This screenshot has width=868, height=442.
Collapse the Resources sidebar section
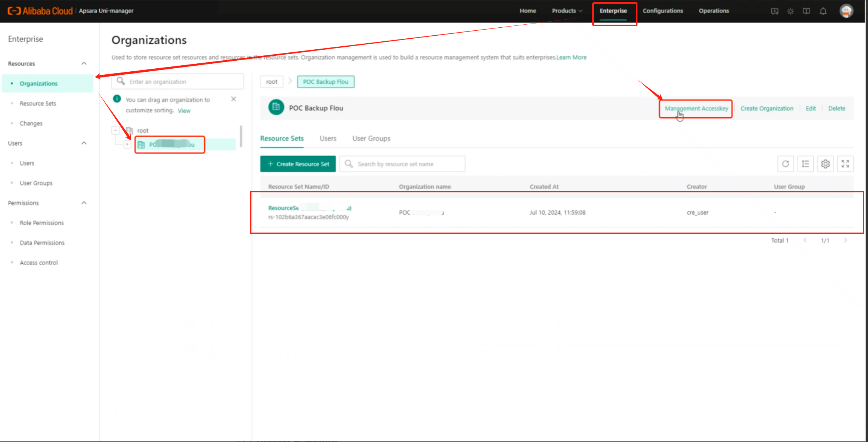84,63
